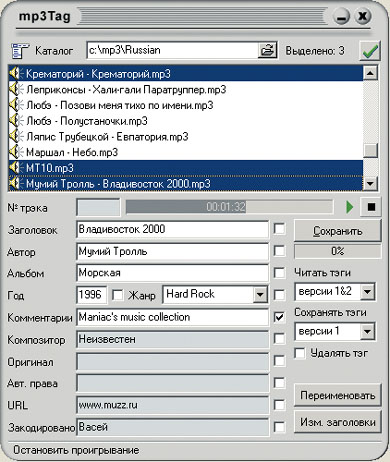The image size is (390, 462).
Task: Click speaker icon of Маршал - Небо.mp3
Action: 17,152
